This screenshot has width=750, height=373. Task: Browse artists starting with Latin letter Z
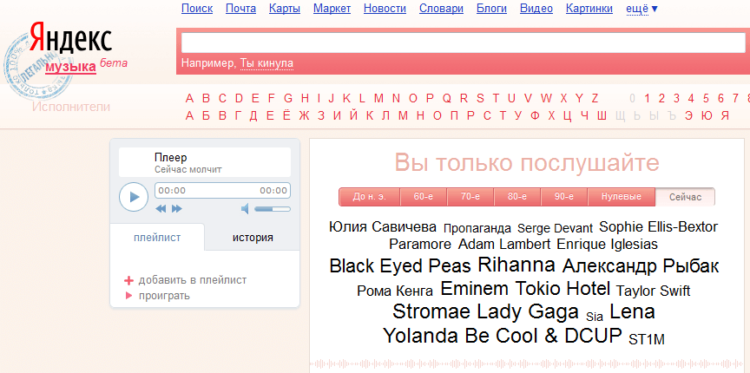coord(595,99)
